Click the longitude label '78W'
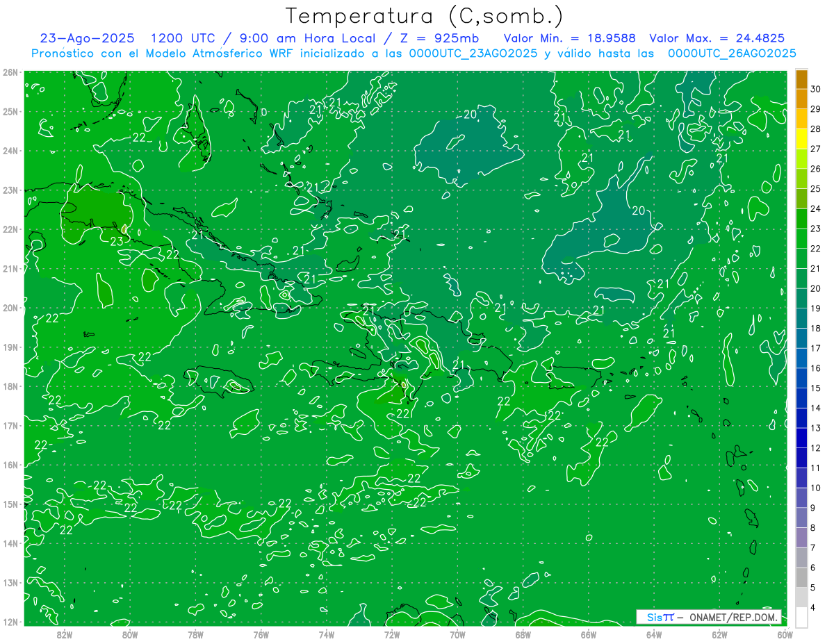The image size is (834, 644). pos(195,634)
